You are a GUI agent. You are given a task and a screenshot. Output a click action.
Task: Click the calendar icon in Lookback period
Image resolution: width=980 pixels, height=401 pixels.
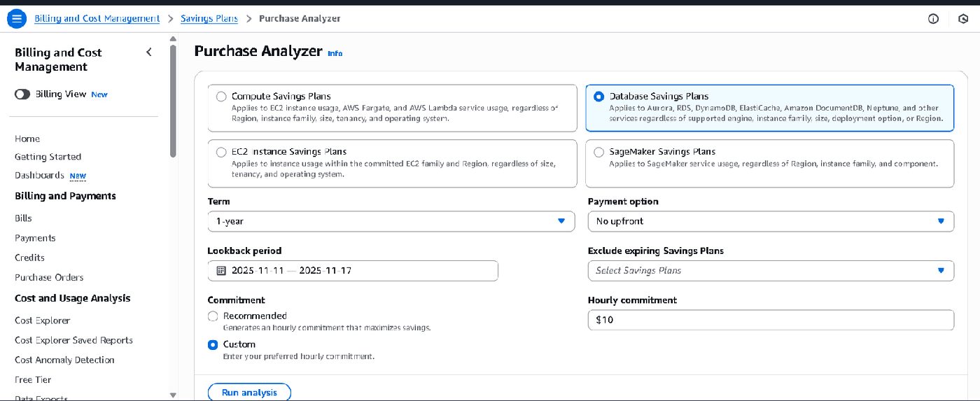pos(220,270)
